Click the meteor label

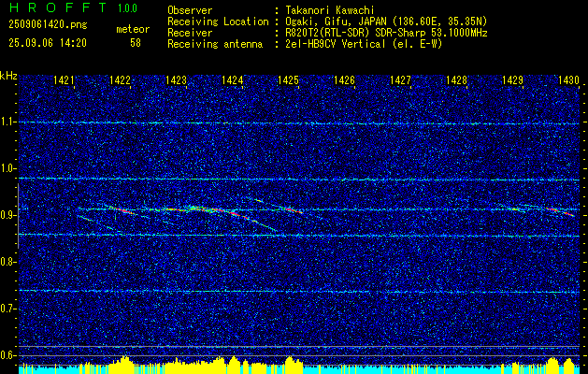point(133,29)
